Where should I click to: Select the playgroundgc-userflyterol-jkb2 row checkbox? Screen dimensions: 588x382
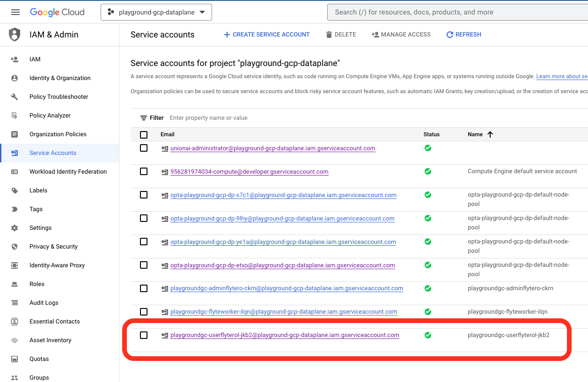144,335
